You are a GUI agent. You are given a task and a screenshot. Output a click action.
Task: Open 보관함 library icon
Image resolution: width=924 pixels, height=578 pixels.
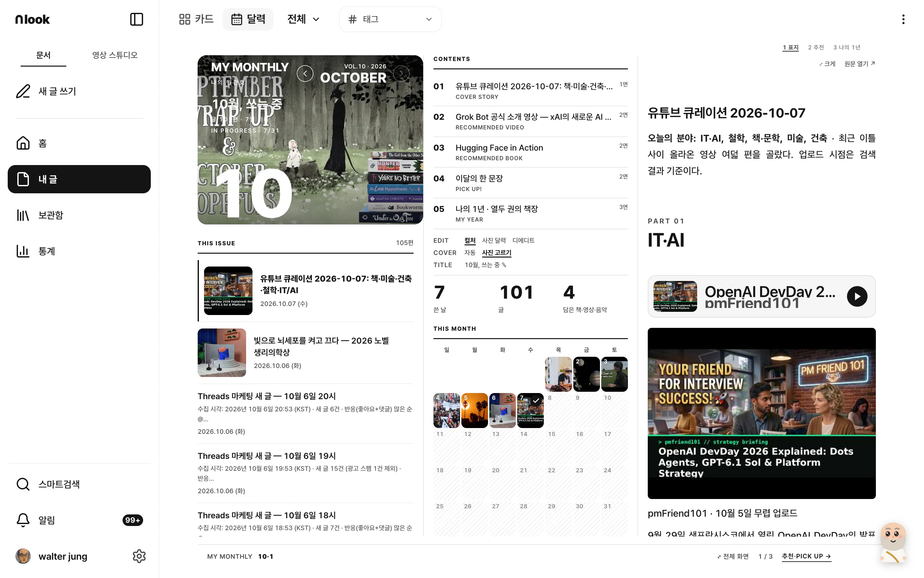pos(23,215)
